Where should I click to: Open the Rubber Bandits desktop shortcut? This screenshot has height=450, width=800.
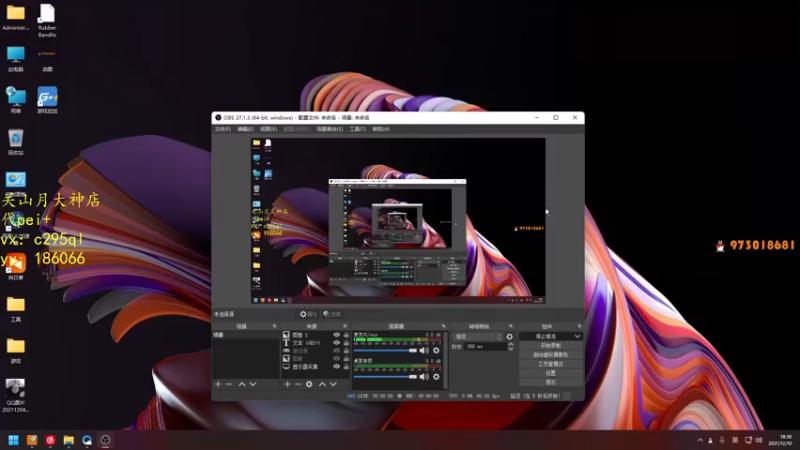pyautogui.click(x=47, y=20)
